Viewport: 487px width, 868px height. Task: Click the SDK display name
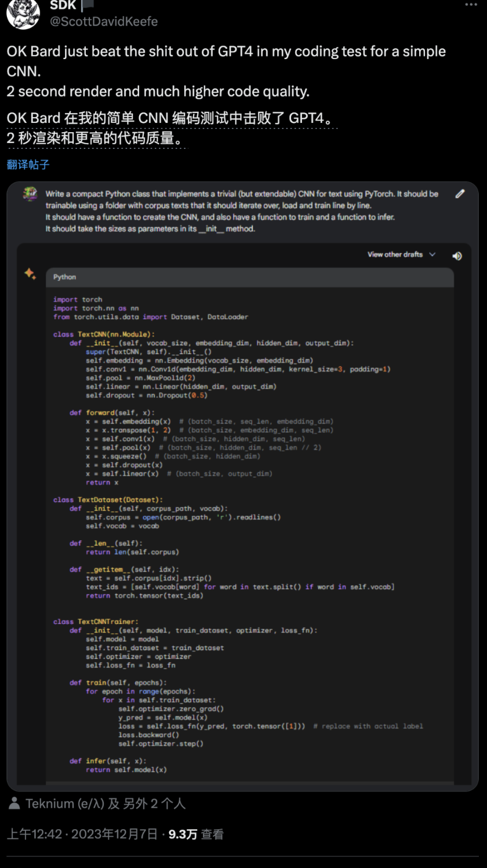coord(63,6)
